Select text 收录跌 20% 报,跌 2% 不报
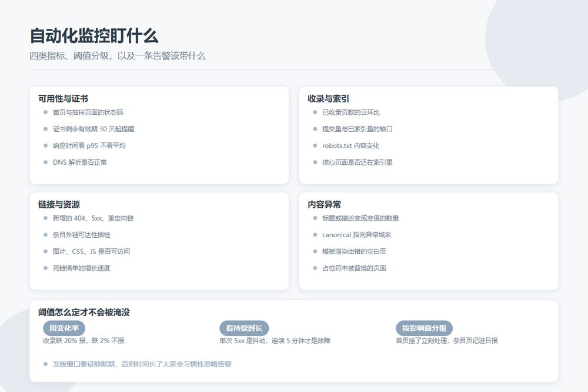The image size is (588, 392). coord(83,341)
